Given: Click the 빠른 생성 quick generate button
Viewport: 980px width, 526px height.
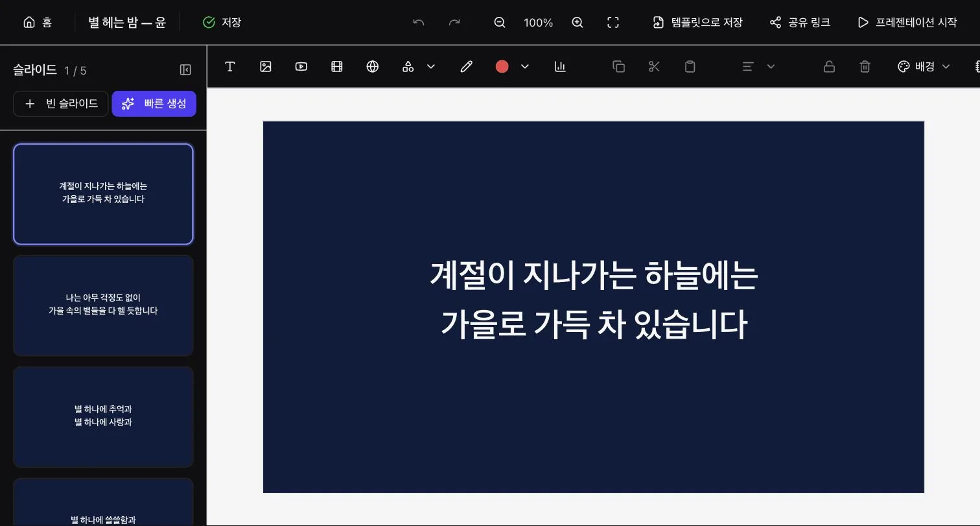Looking at the screenshot, I should click(x=154, y=104).
